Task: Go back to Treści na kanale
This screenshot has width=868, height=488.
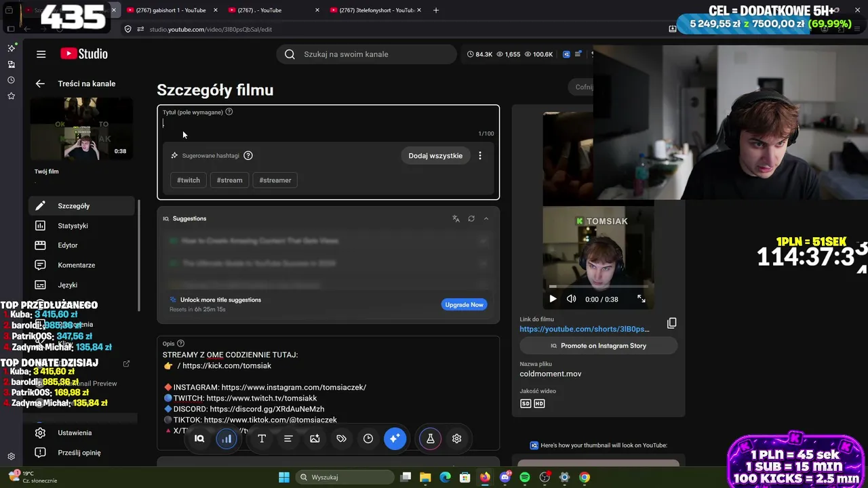Action: [40, 83]
